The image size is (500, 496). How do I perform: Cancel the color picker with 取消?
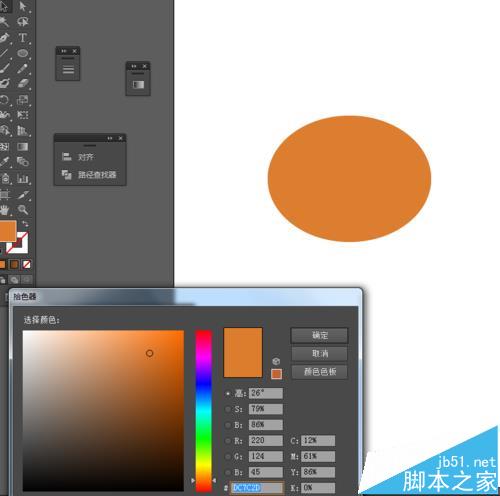(319, 354)
